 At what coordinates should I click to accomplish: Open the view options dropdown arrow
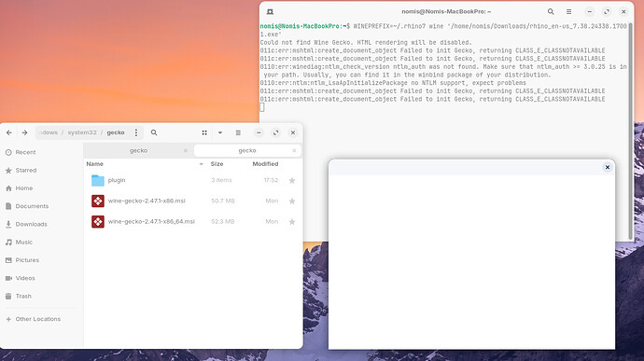220,132
